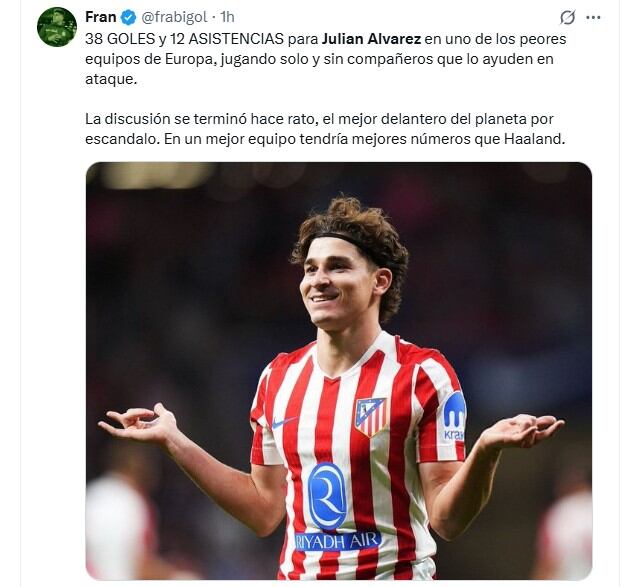Open the tweet via the 'La discusión se terminó' paragraph

tap(325, 129)
